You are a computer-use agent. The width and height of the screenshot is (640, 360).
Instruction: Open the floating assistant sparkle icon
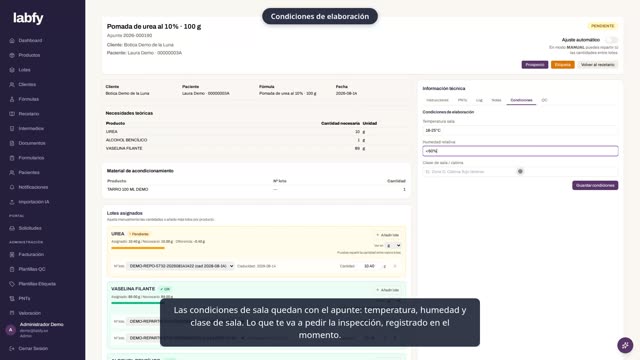[x=625, y=345]
